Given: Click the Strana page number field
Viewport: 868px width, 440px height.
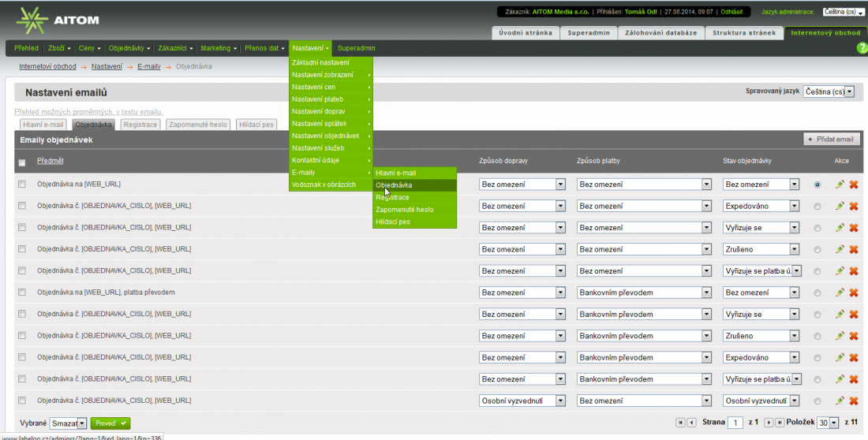Looking at the screenshot, I should [x=735, y=423].
